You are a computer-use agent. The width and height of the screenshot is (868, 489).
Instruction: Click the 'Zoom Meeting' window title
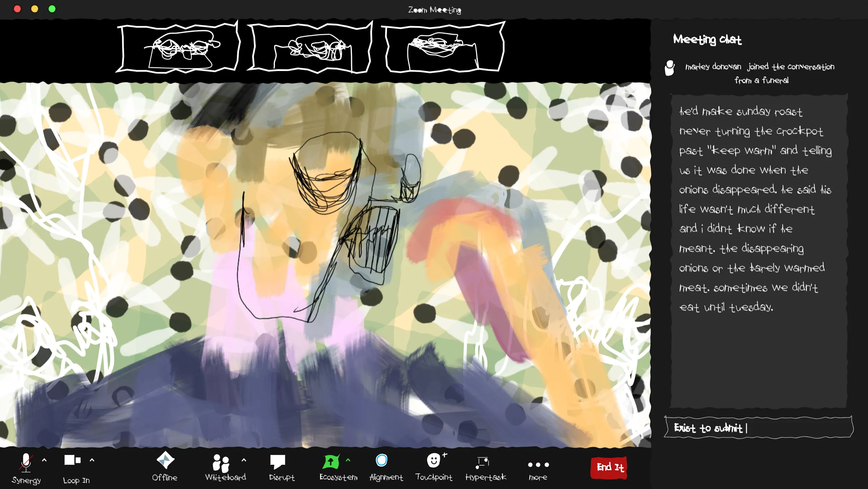pos(434,10)
